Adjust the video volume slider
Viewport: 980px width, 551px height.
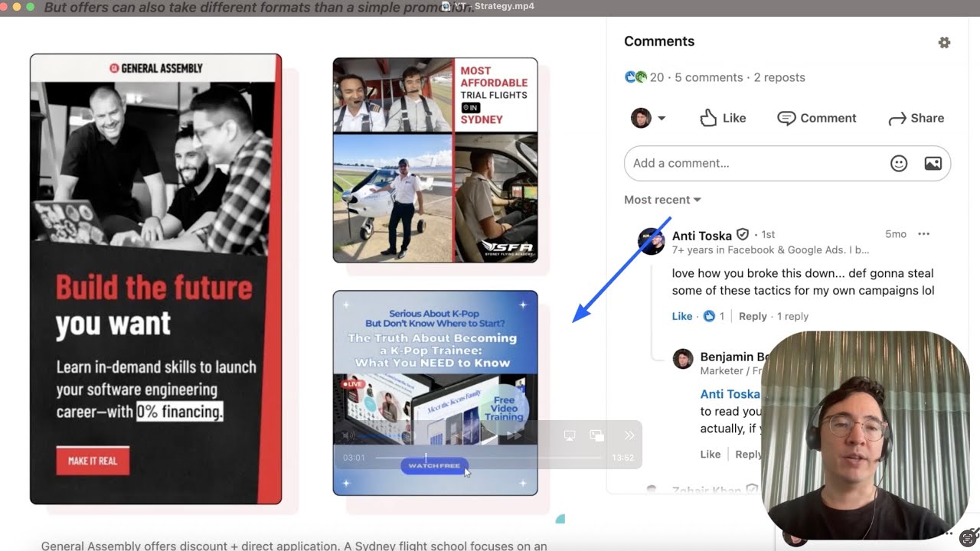[385, 435]
